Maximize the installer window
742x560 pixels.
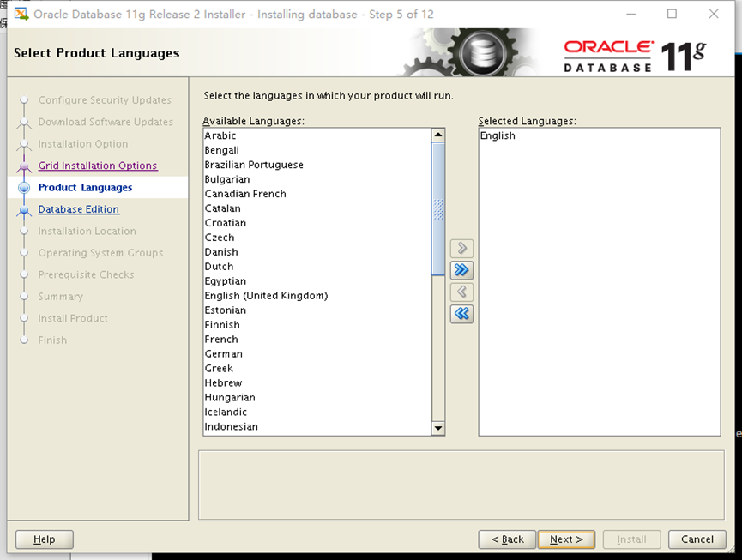coord(672,14)
